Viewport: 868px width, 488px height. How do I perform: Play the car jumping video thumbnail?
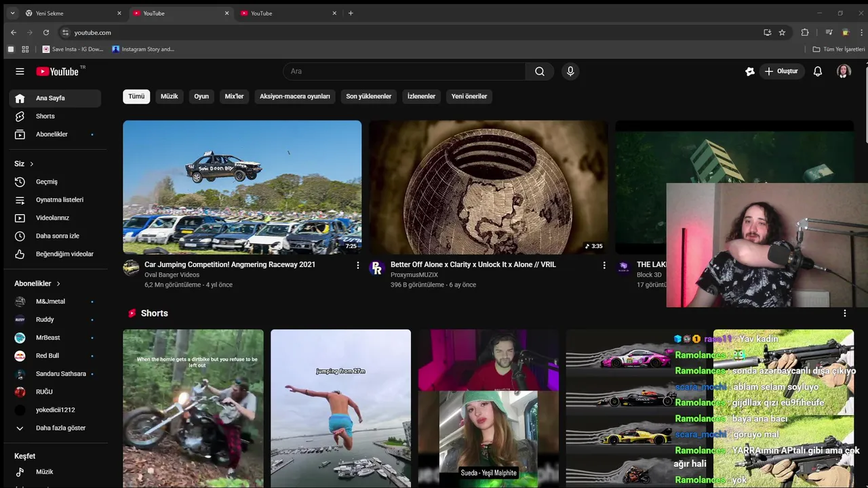pyautogui.click(x=242, y=187)
